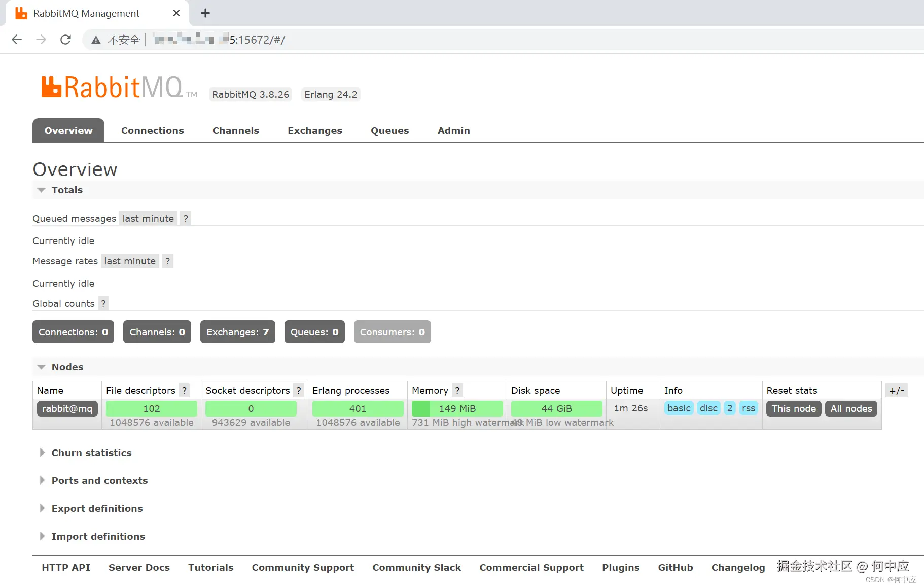Click the Socket descriptors 0 usage bar
The image size is (924, 588).
(x=251, y=409)
